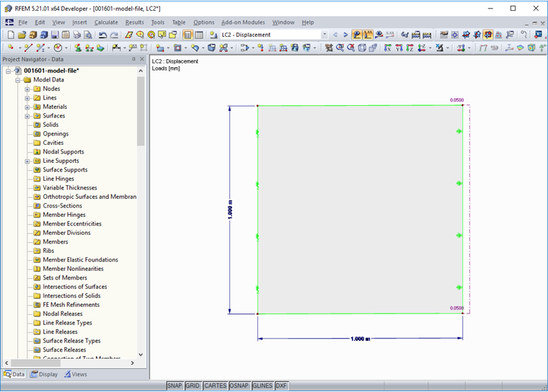
Task: Open the Options menu
Action: [204, 22]
